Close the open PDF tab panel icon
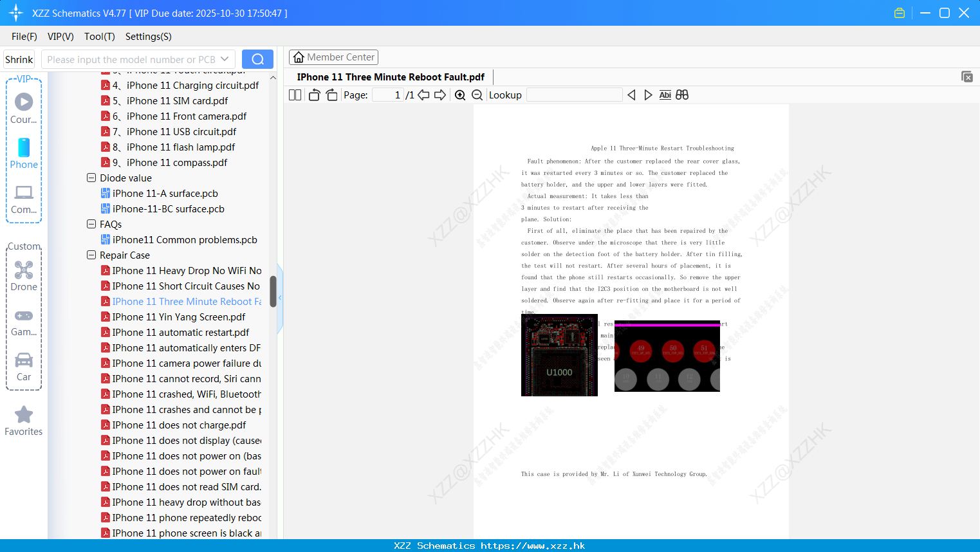The image size is (980, 552). (967, 77)
